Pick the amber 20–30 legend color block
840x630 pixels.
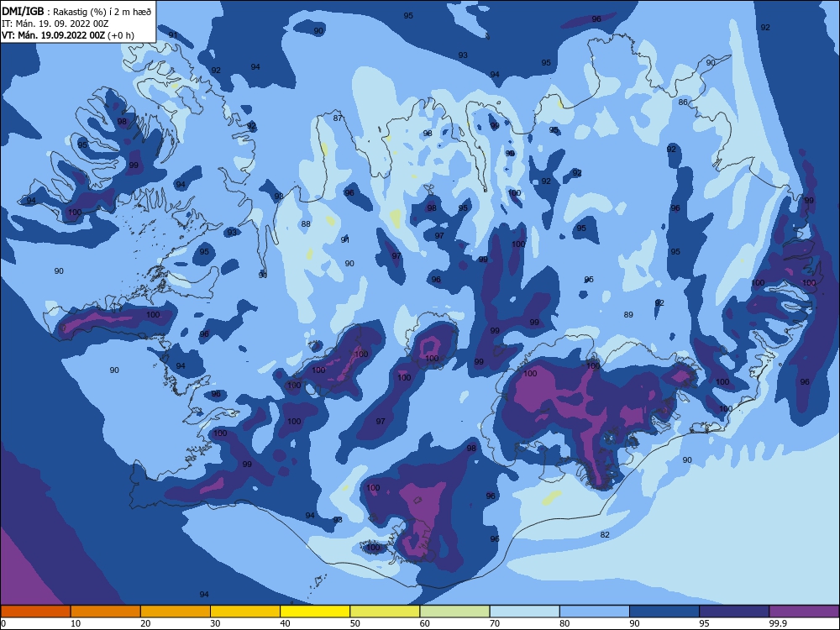pos(176,612)
